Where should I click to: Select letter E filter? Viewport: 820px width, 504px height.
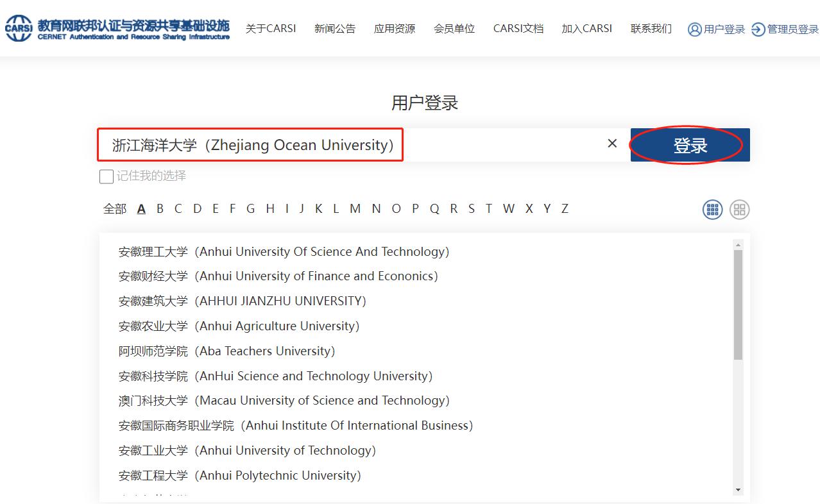click(x=215, y=208)
